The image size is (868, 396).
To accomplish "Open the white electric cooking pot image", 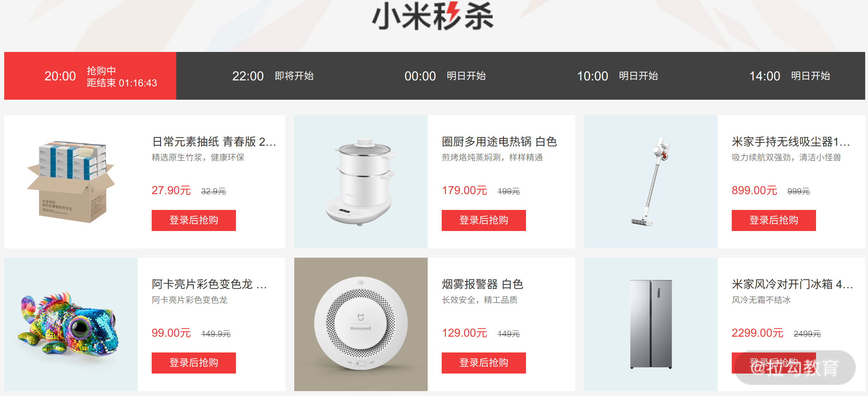I will tap(361, 182).
